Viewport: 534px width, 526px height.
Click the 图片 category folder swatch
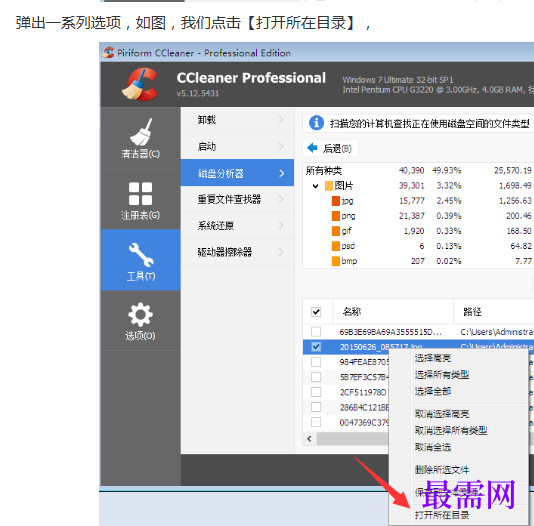(x=329, y=186)
